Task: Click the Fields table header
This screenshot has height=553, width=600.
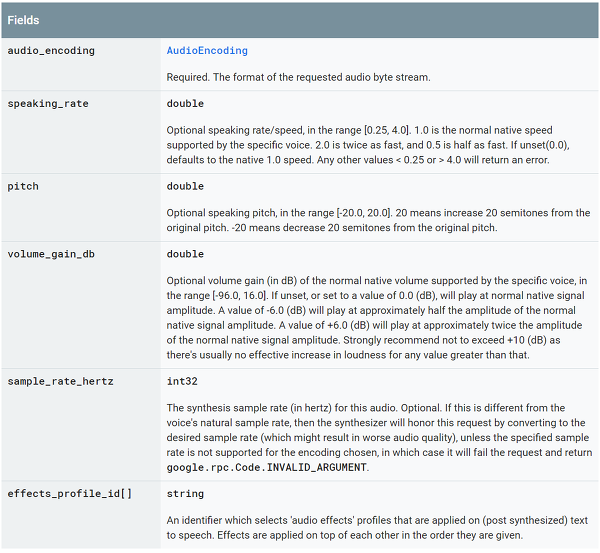Action: [x=300, y=20]
